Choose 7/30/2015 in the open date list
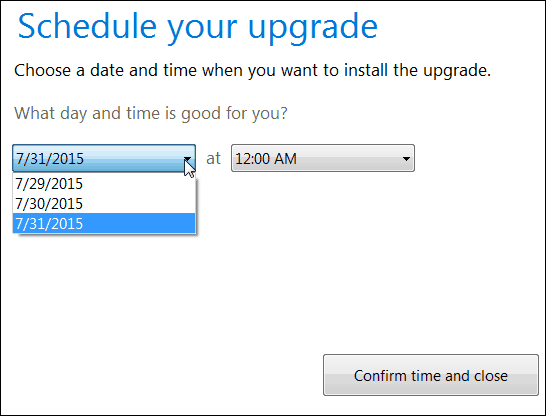This screenshot has width=546, height=416. coord(104,203)
